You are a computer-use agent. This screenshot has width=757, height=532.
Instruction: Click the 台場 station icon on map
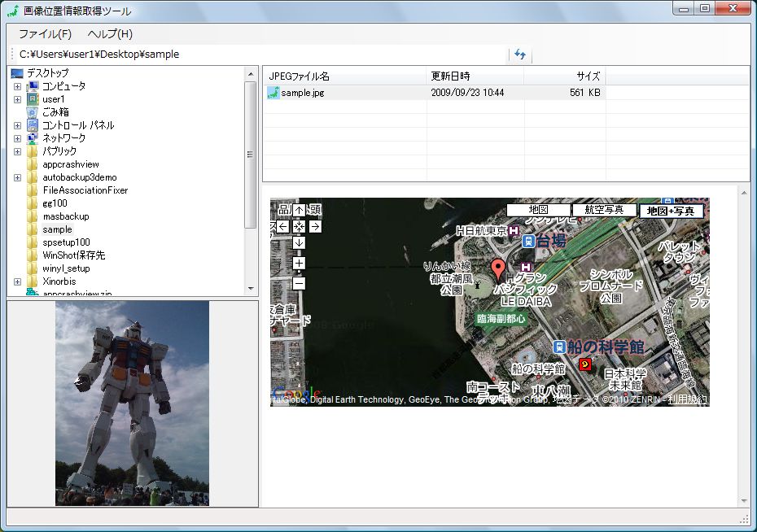click(x=528, y=241)
